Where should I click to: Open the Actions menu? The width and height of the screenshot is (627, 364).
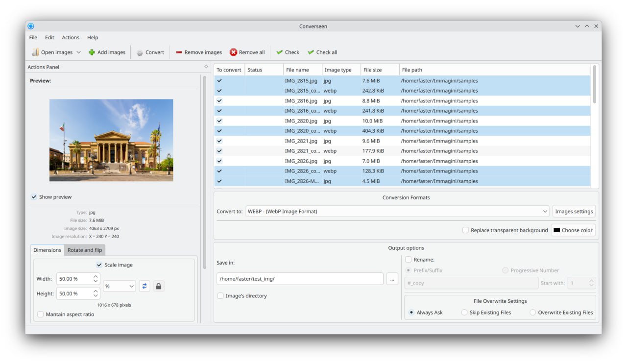[71, 37]
